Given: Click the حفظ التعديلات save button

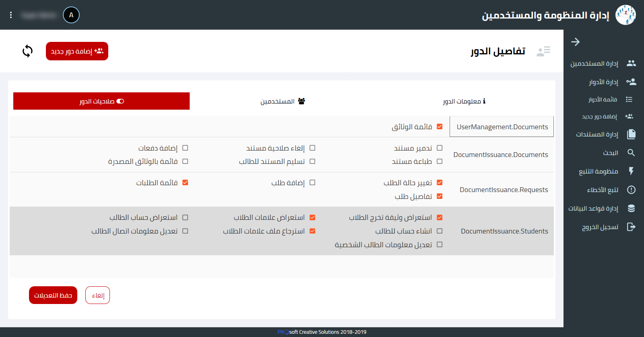Looking at the screenshot, I should pyautogui.click(x=53, y=295).
